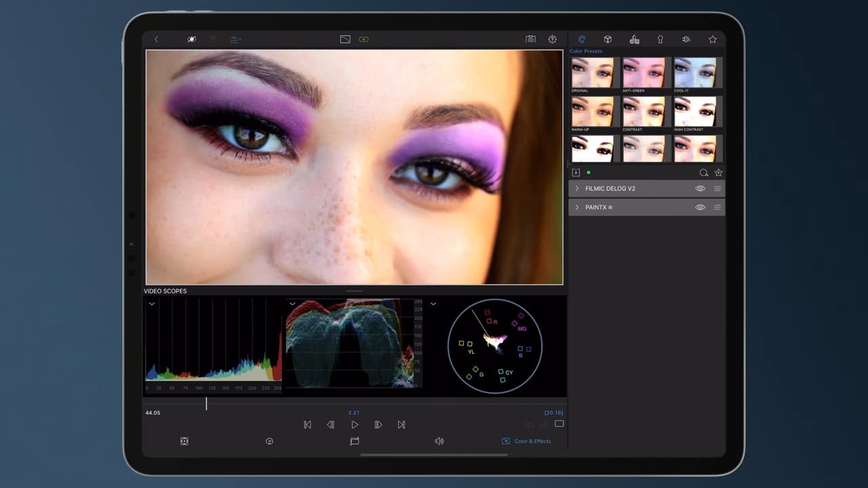Open the help settings gear at top right
Viewport: 868px width, 488px height.
pos(553,39)
